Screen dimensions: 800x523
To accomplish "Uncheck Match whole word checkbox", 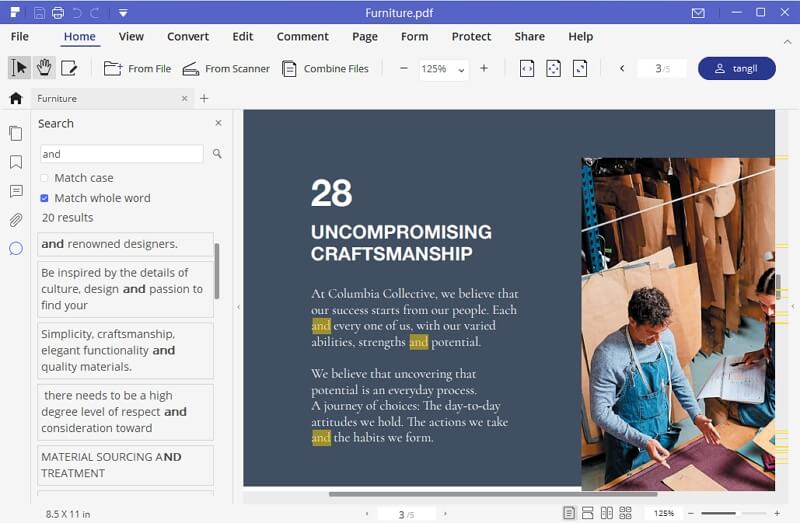I will tap(44, 198).
